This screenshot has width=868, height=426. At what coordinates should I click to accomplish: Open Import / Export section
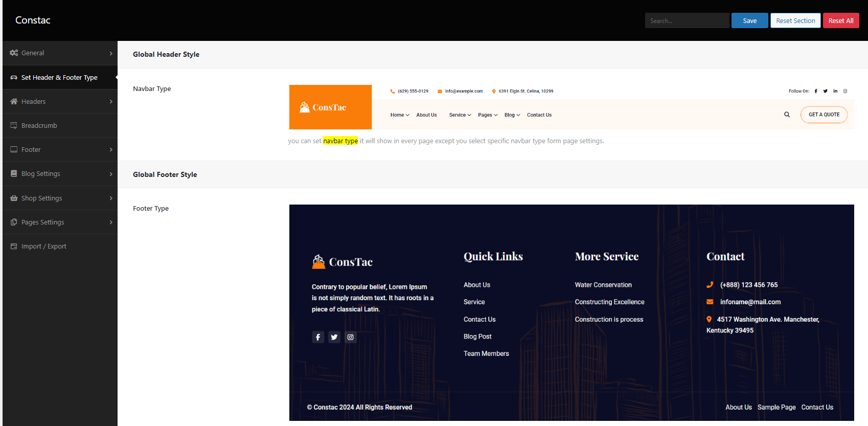(x=43, y=246)
